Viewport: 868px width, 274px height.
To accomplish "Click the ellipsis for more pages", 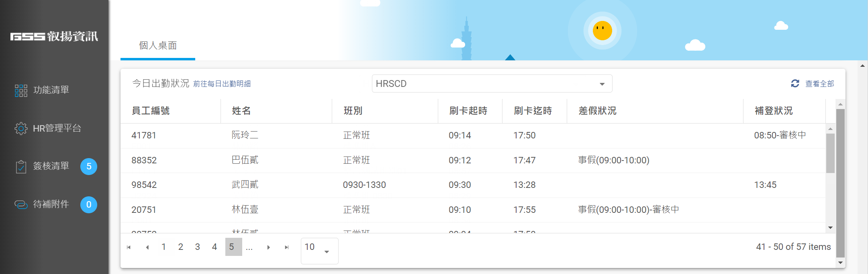I will pos(249,247).
